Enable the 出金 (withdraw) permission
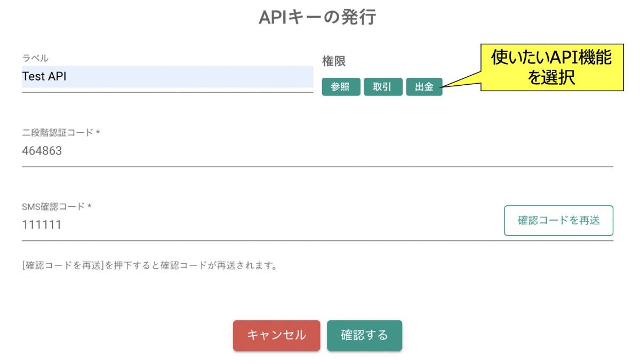The height and width of the screenshot is (364, 640). (x=425, y=87)
